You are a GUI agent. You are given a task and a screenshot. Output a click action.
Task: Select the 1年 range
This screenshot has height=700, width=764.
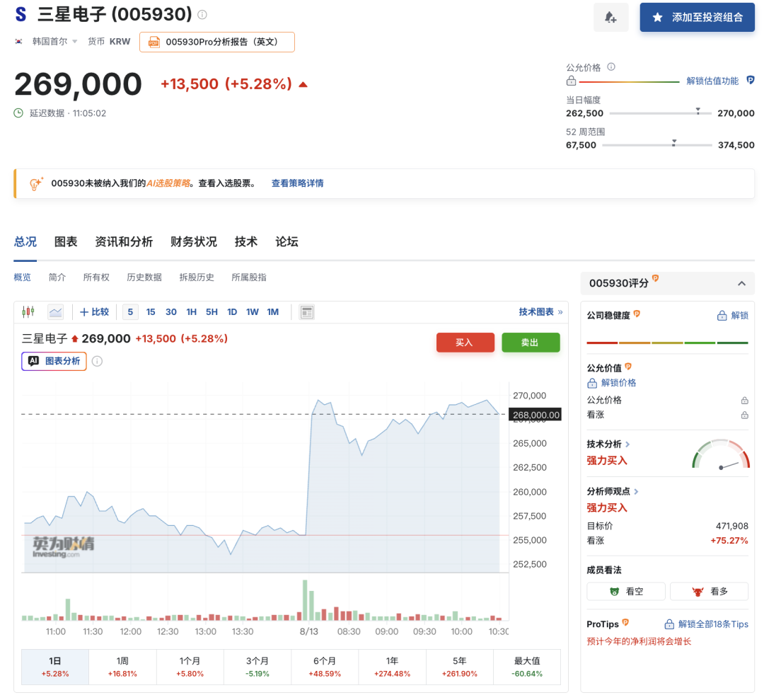pos(392,667)
